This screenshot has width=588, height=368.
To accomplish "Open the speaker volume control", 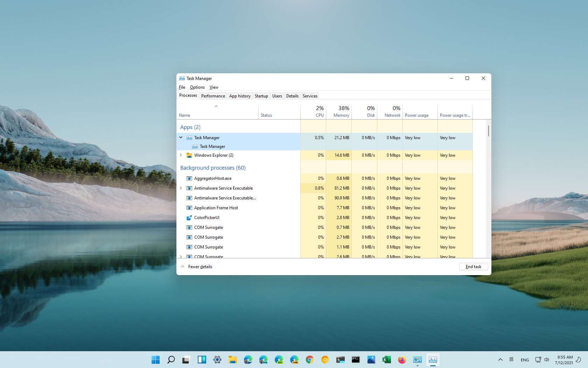I will click(547, 360).
